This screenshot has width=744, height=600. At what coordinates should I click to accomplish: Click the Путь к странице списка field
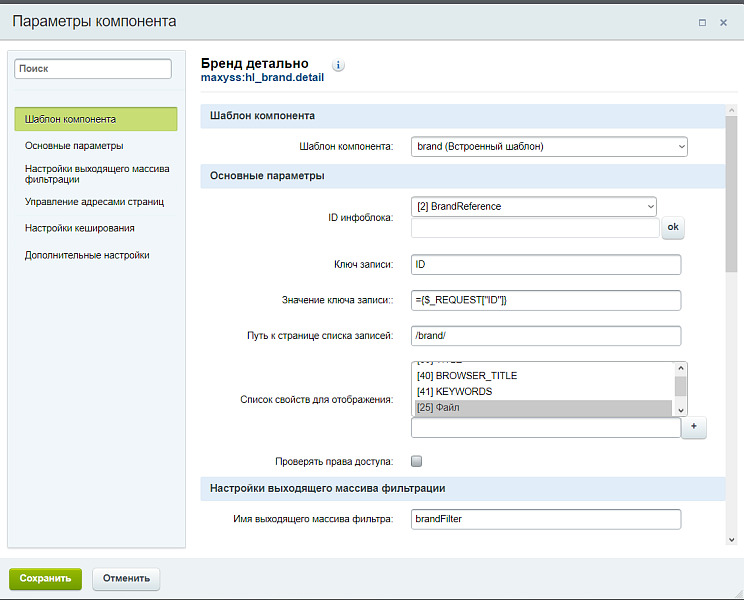tap(545, 335)
